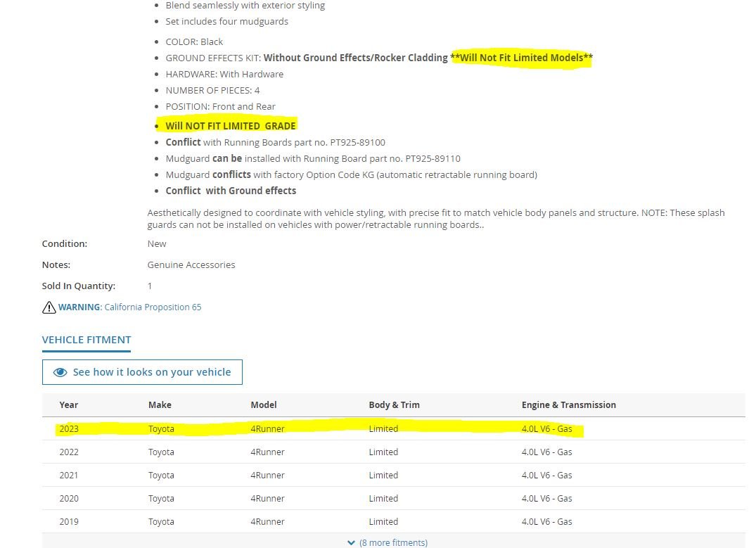Click 4Runner in the 2020 row
This screenshot has height=548, width=756.
click(x=268, y=498)
